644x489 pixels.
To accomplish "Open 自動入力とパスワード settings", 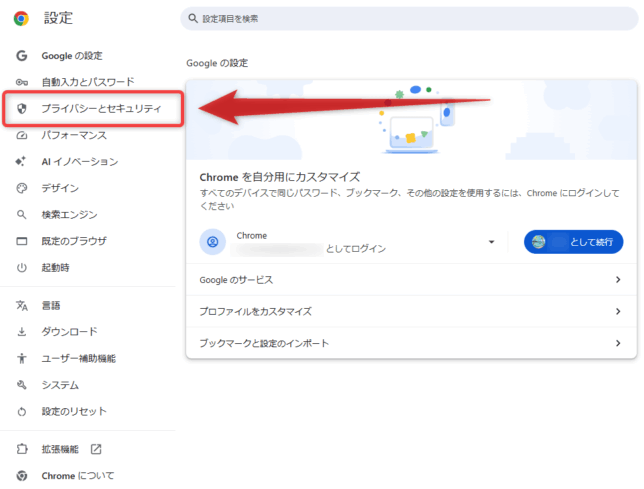I will point(87,82).
